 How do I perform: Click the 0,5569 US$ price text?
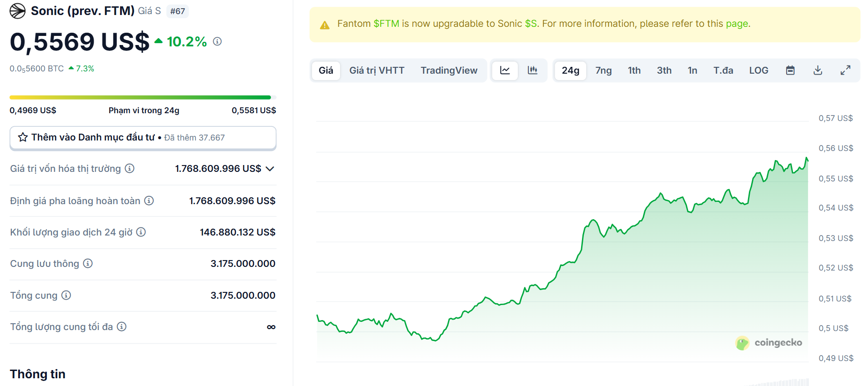click(x=80, y=42)
